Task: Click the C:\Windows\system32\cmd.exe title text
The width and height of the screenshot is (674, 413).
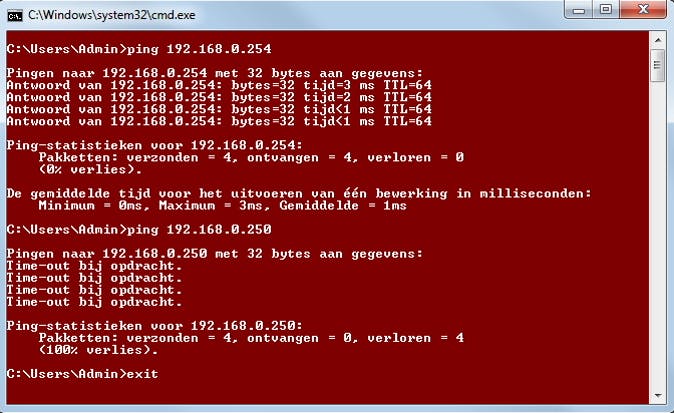Action: point(112,15)
